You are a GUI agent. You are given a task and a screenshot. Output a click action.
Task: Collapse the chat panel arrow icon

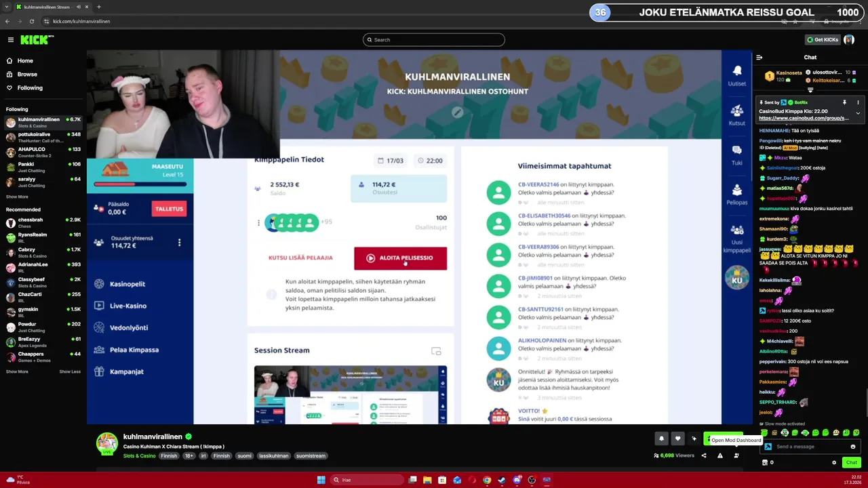click(x=759, y=58)
